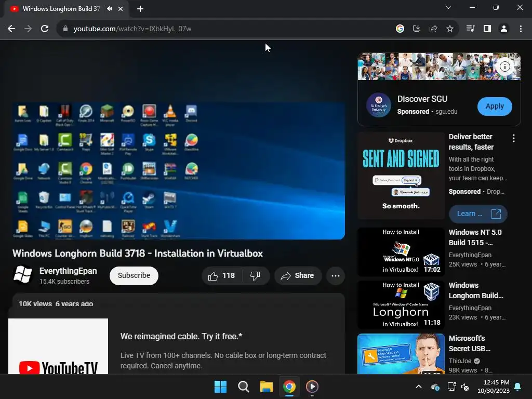Viewport: 532px width, 399px height.
Task: Bookmark this page with the star icon
Action: pyautogui.click(x=450, y=29)
